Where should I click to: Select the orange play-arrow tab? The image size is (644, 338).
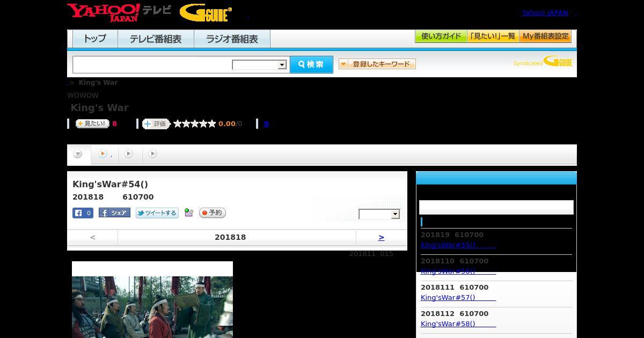pyautogui.click(x=104, y=154)
